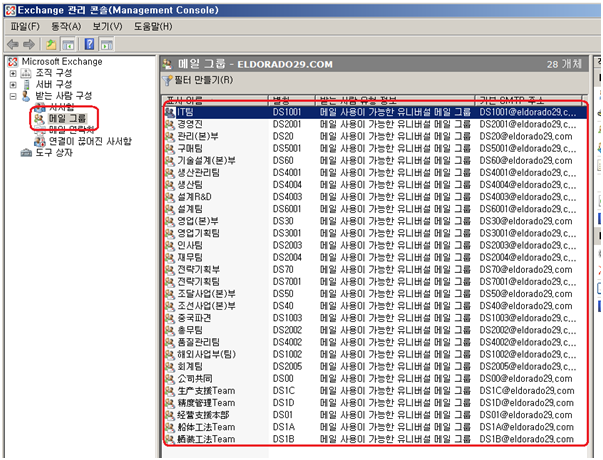Click 필터 만들기(R) link

(x=204, y=80)
